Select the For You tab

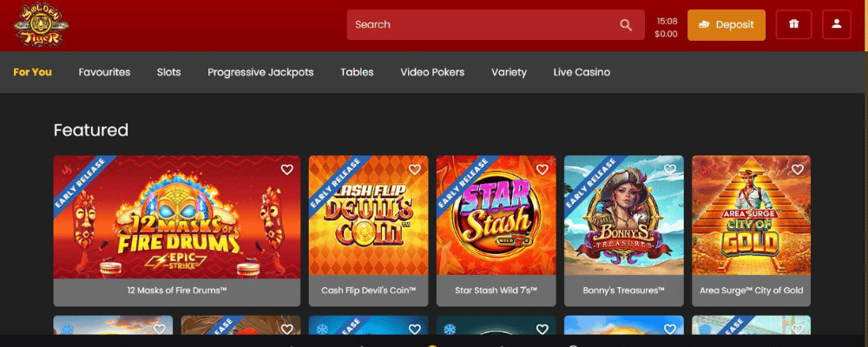click(x=33, y=72)
